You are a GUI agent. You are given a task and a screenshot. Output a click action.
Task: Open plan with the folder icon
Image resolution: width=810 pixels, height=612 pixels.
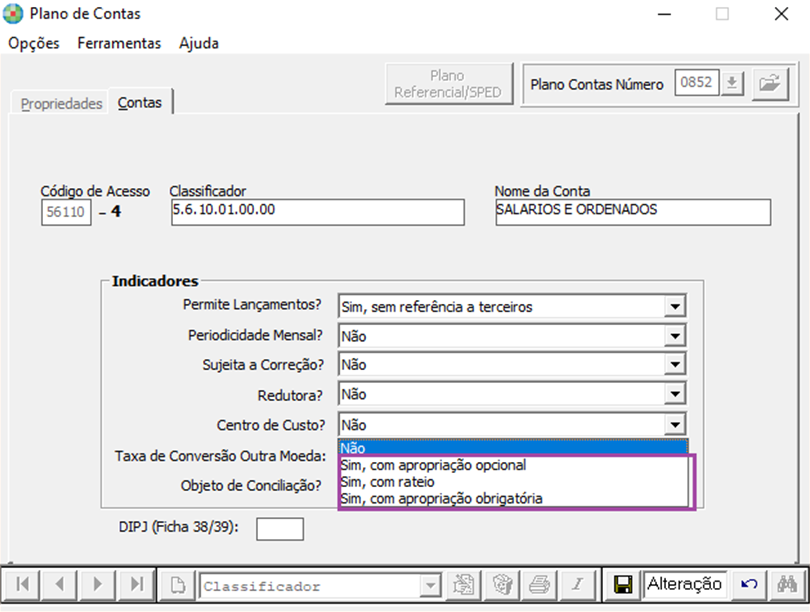coord(770,83)
